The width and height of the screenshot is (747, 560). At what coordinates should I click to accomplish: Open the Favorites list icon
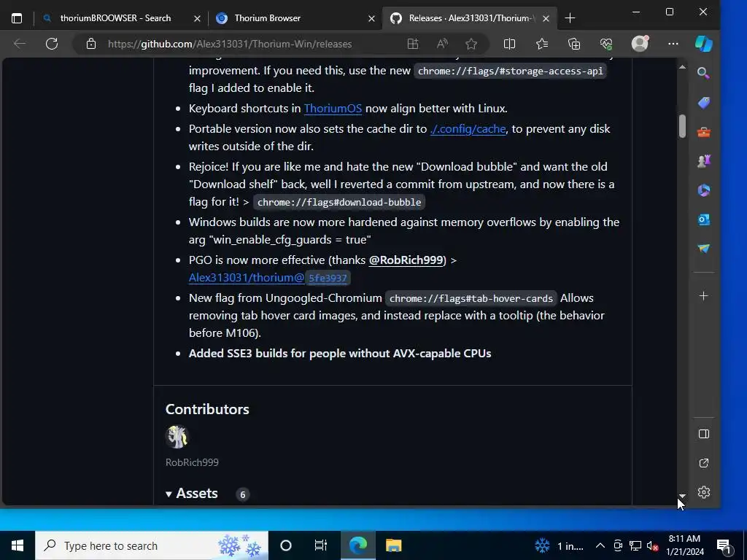pyautogui.click(x=542, y=44)
